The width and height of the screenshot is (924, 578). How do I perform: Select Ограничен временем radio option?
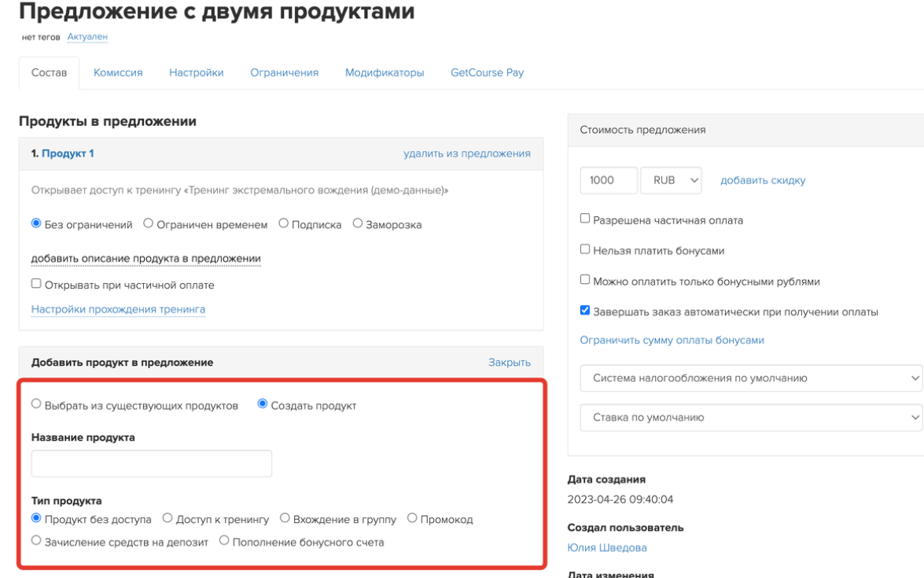point(148,223)
